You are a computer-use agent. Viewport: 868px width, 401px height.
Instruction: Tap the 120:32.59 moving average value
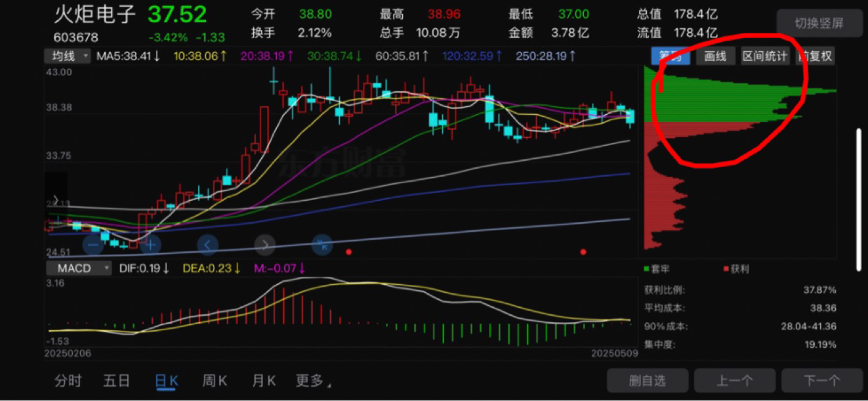472,56
